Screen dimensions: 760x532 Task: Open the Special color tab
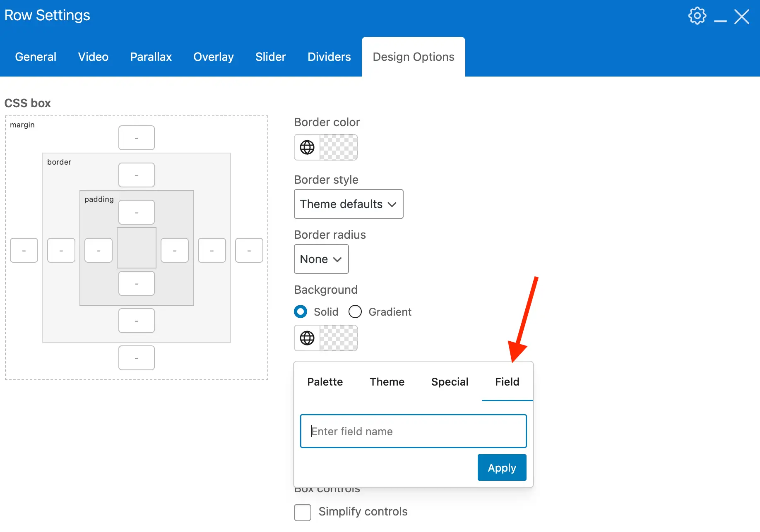click(x=450, y=382)
